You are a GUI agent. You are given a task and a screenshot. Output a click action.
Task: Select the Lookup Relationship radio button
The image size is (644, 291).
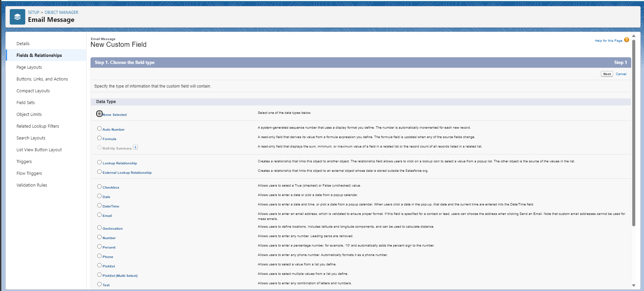[99, 162]
